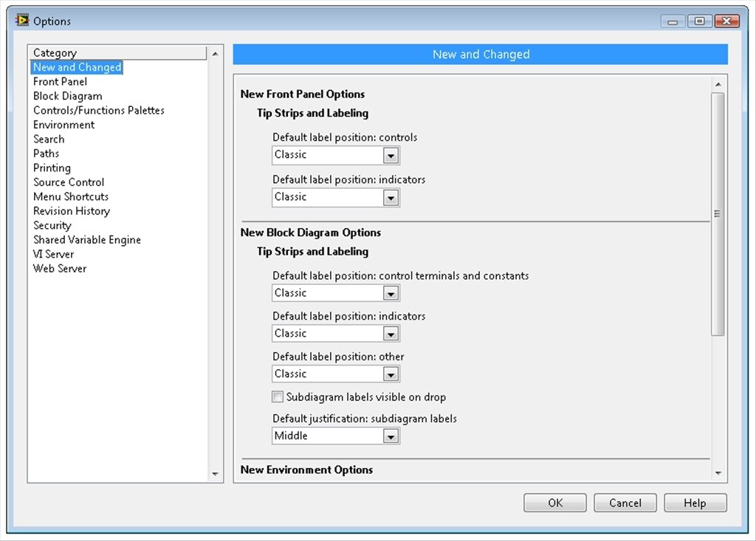Select the Search category
The height and width of the screenshot is (541, 756).
pos(49,139)
